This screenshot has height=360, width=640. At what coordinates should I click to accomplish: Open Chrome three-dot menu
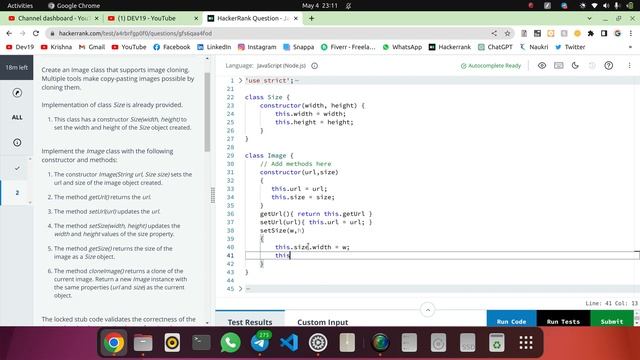pos(631,33)
